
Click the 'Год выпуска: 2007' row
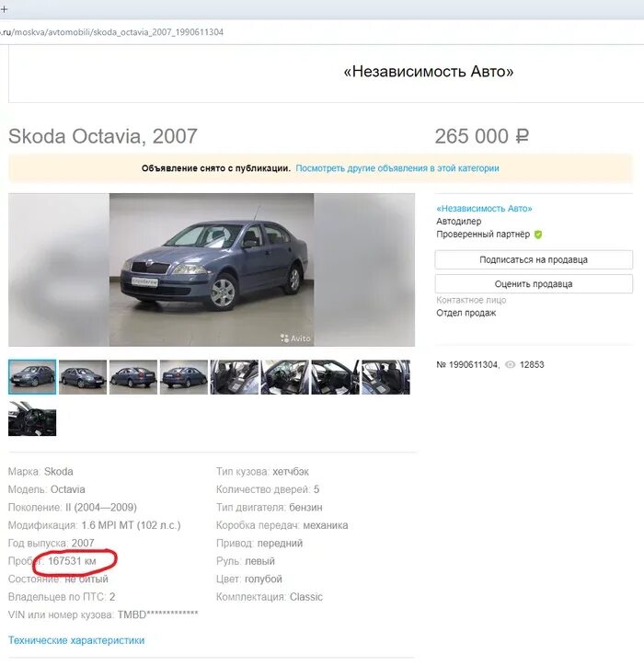point(51,544)
